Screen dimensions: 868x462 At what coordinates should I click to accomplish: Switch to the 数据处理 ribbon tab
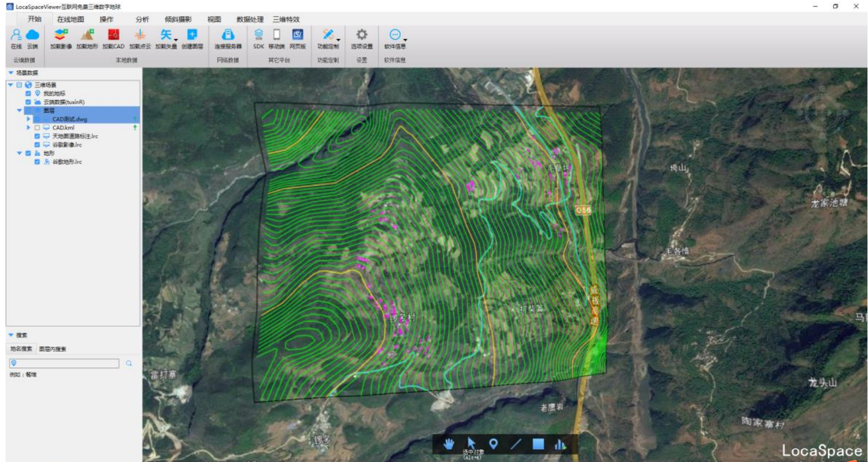[250, 19]
